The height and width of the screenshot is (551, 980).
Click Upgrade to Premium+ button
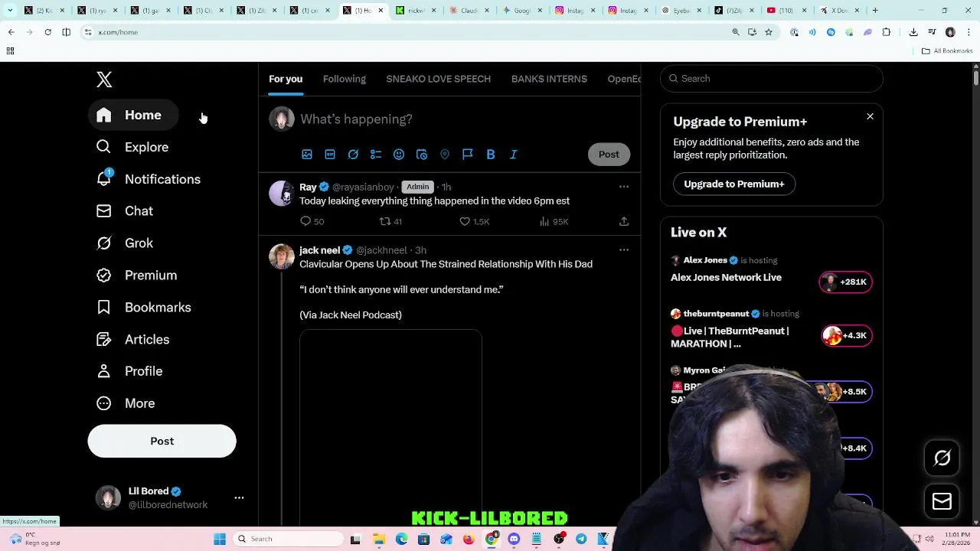(x=734, y=184)
